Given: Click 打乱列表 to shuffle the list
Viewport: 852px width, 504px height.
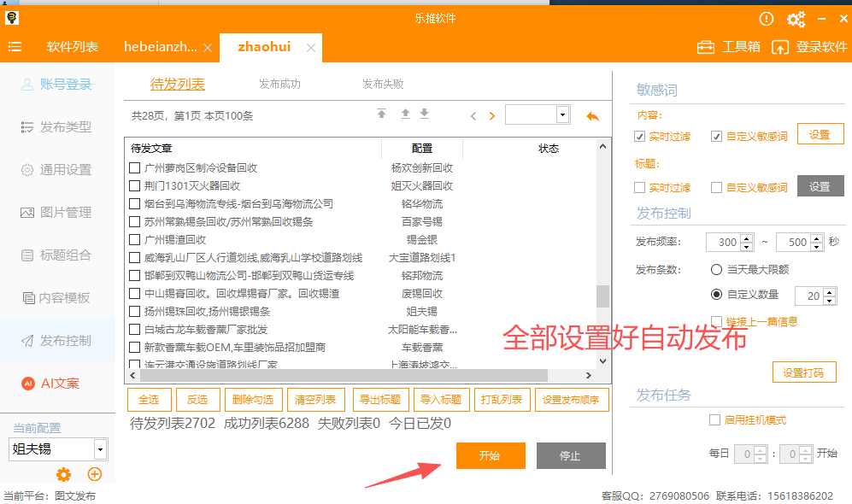Looking at the screenshot, I should click(502, 399).
